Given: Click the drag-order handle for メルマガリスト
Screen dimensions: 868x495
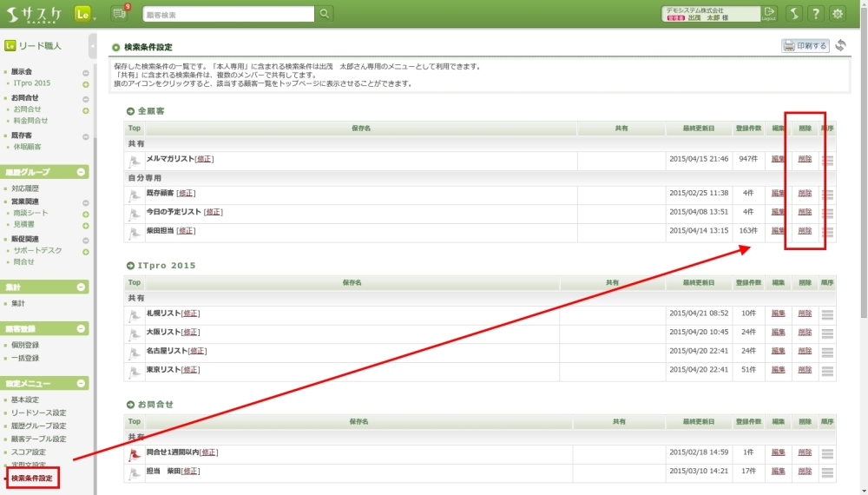Looking at the screenshot, I should [x=827, y=161].
